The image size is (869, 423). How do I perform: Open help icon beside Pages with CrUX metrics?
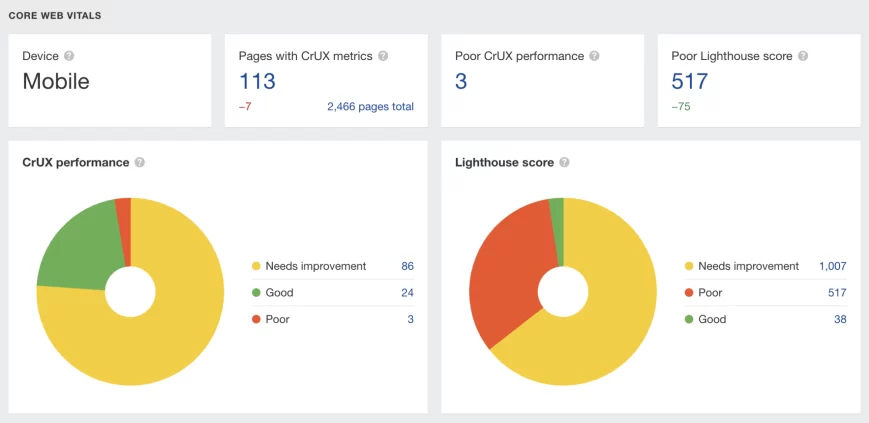tap(383, 56)
